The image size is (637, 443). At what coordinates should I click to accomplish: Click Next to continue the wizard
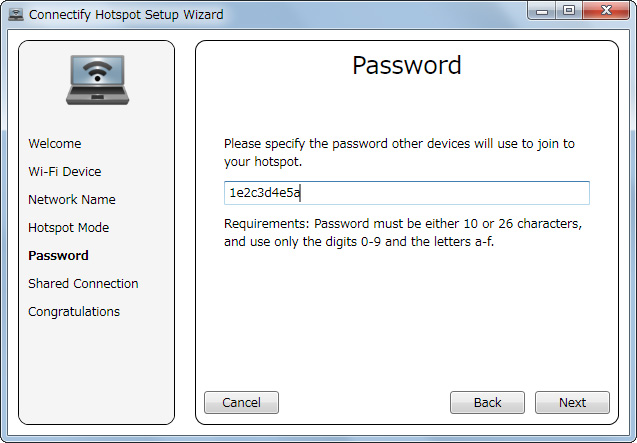572,403
